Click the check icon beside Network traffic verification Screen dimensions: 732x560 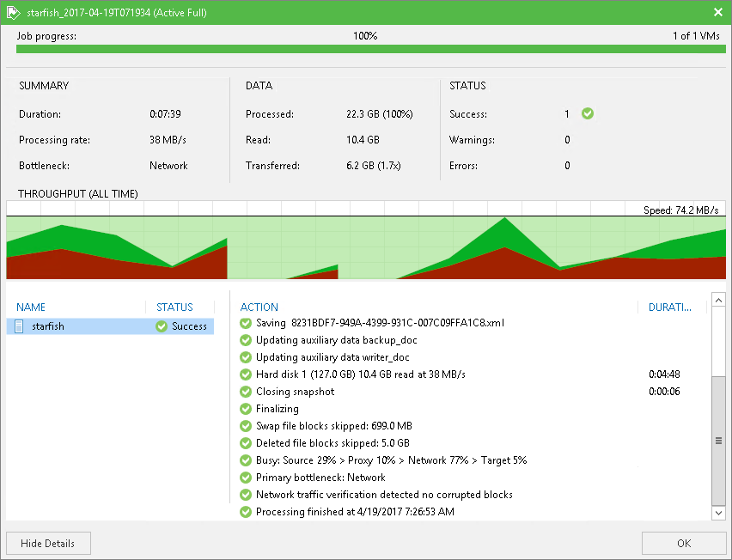246,495
